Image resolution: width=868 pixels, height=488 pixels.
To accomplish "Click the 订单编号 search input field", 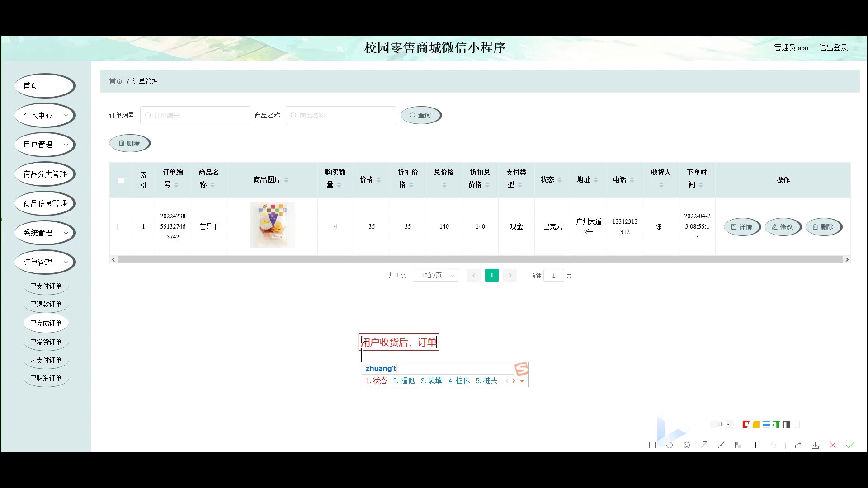I will (195, 115).
